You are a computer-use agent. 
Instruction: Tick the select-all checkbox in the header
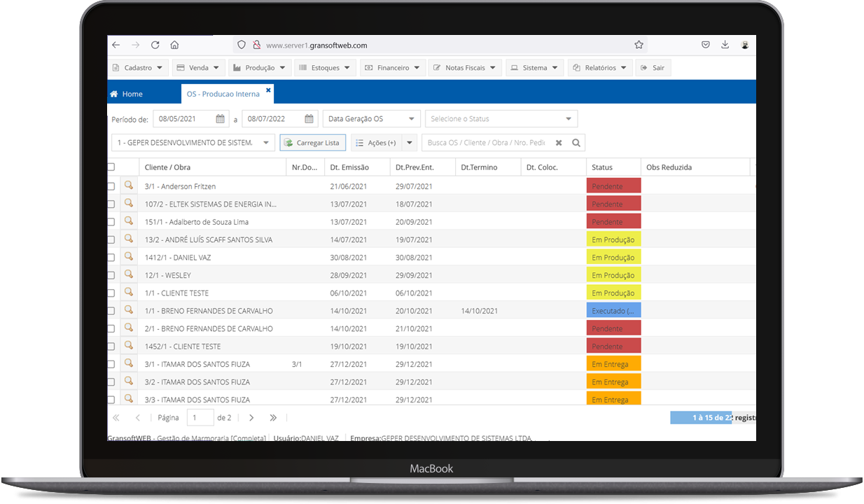point(111,167)
